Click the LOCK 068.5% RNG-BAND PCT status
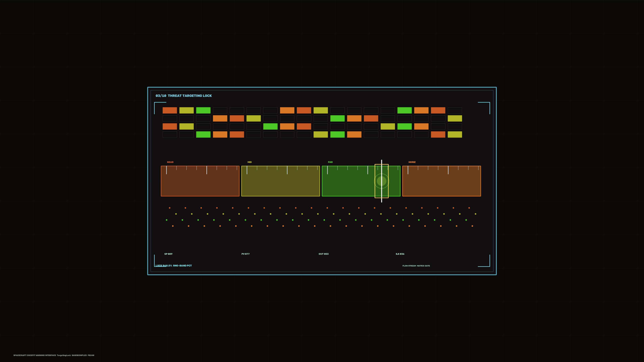 (174, 266)
